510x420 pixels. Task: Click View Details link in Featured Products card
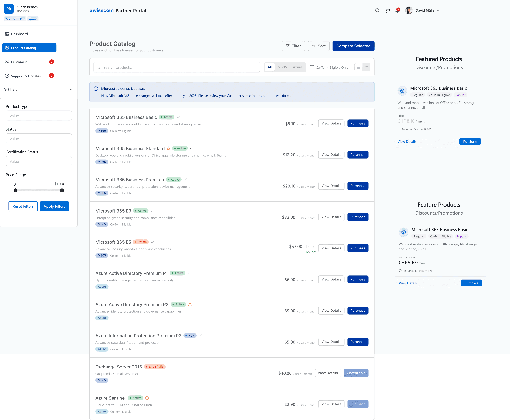point(407,142)
